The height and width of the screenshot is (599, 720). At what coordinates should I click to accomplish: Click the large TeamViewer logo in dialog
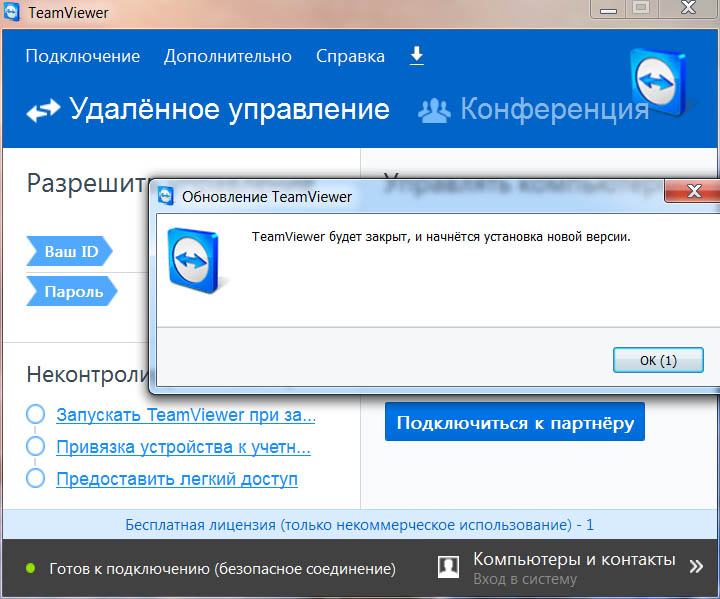[x=193, y=260]
